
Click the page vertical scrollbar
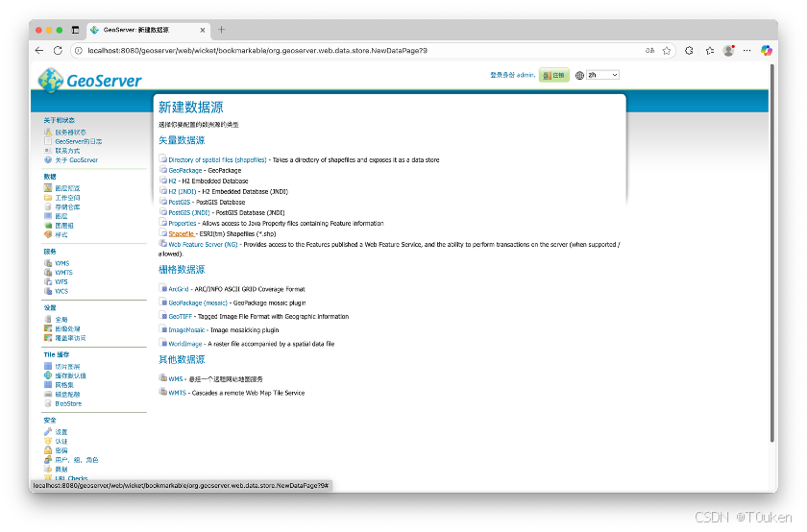(772, 253)
